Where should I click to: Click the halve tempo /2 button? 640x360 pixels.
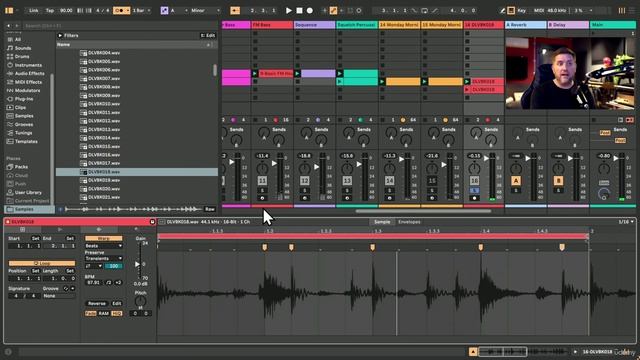[109, 282]
